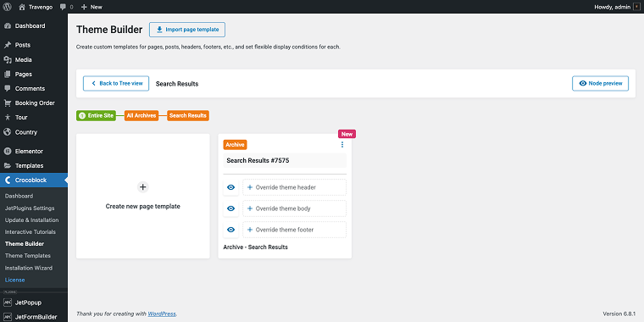Open the License submenu link
The image size is (644, 322).
click(x=14, y=280)
